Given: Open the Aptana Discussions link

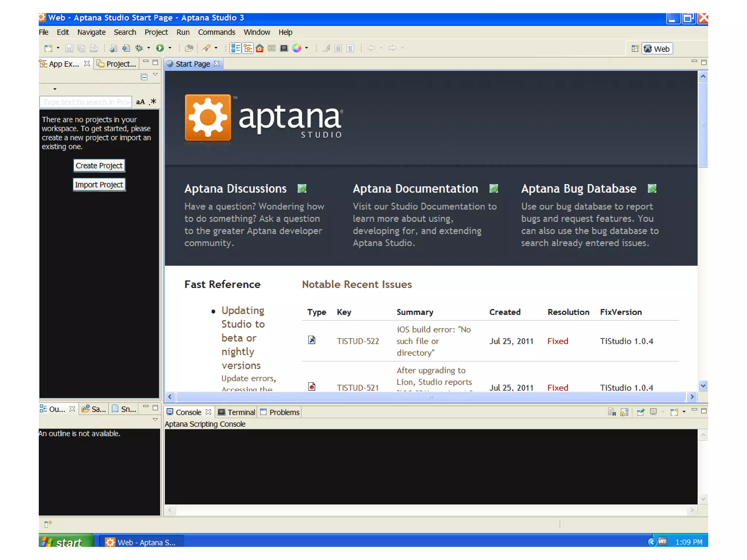Looking at the screenshot, I should click(x=235, y=189).
